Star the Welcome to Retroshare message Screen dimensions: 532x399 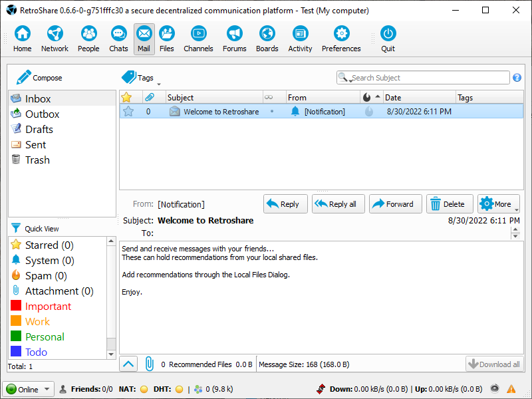[x=128, y=112]
